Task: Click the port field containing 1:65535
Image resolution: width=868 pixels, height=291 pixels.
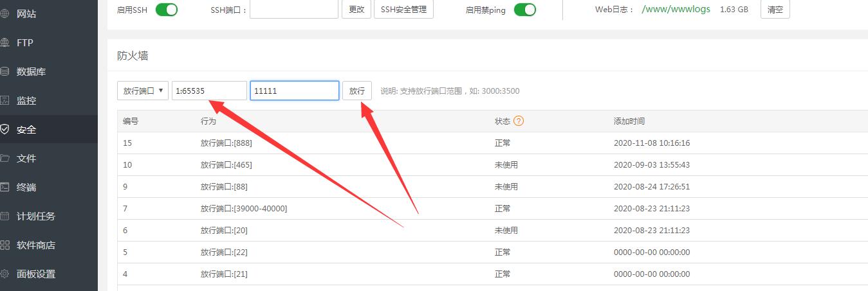Action: [x=209, y=91]
